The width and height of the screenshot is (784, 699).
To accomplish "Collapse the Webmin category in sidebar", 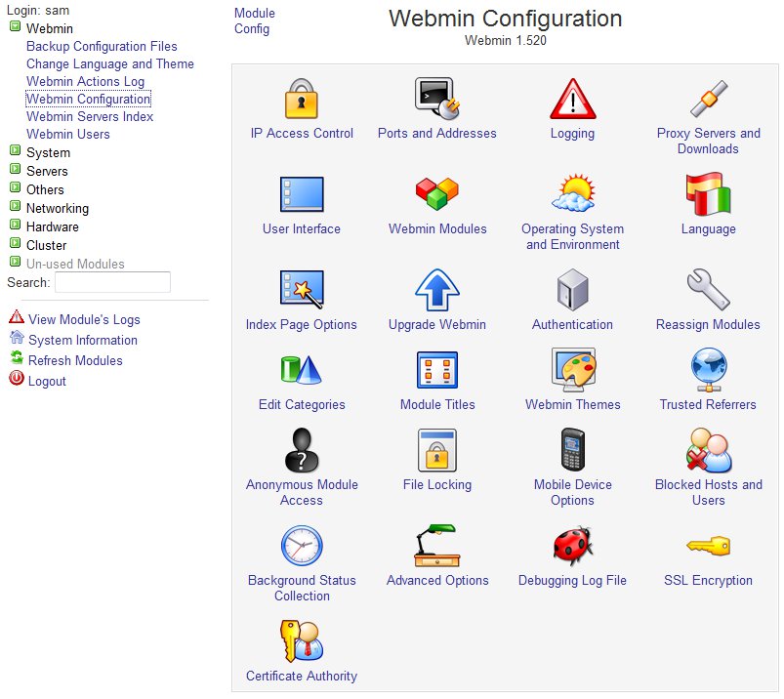I will (x=16, y=26).
